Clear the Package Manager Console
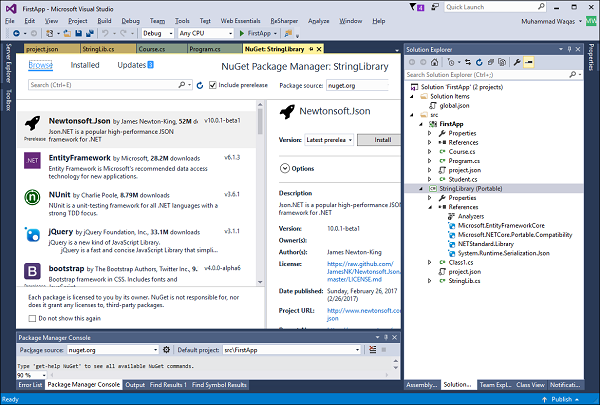 tap(372, 349)
